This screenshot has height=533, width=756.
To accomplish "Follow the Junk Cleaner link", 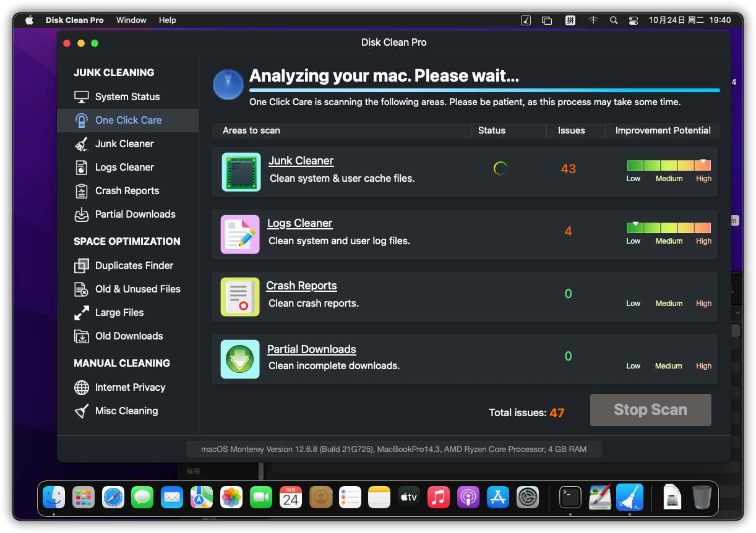I will [301, 160].
